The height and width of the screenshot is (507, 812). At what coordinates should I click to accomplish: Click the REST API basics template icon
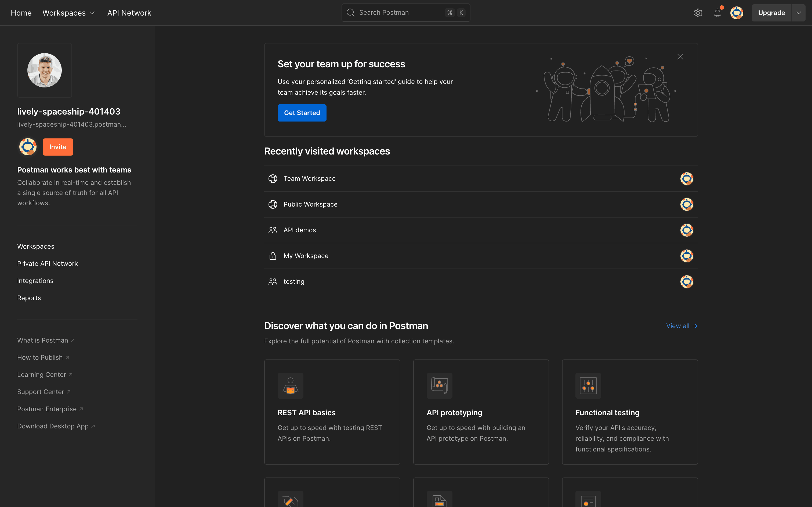coord(290,386)
